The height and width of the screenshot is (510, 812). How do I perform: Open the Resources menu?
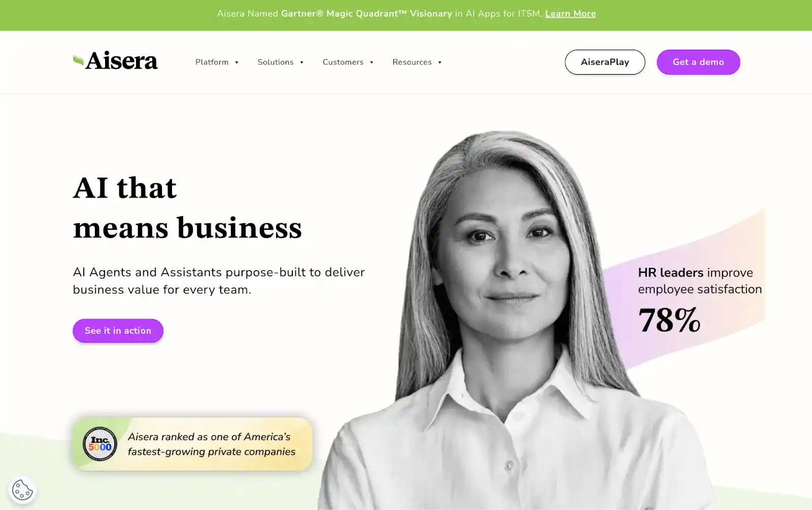[x=417, y=62]
